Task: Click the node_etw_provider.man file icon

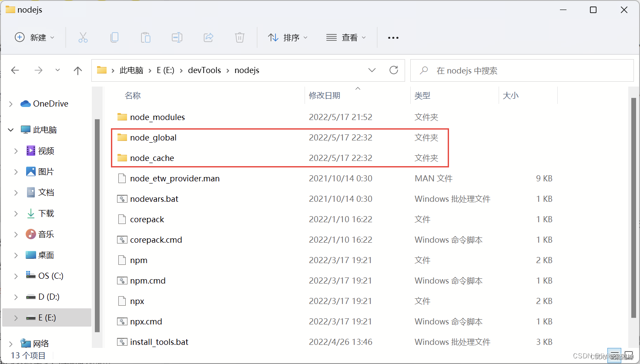Action: coord(122,178)
